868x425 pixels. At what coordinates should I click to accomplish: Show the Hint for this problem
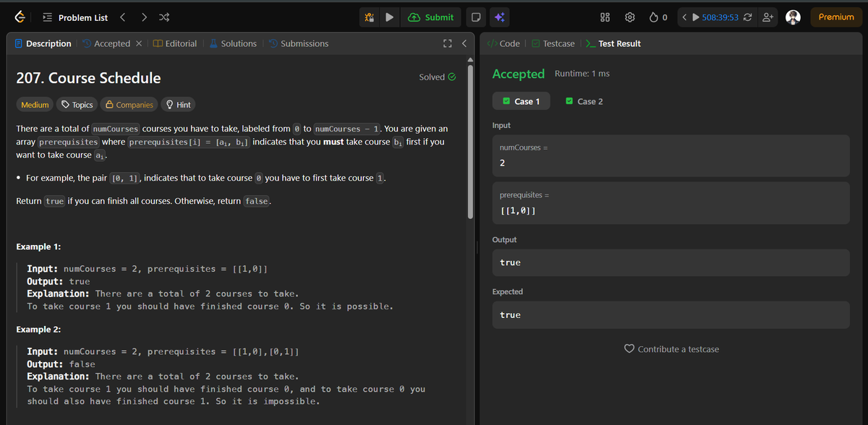click(178, 105)
